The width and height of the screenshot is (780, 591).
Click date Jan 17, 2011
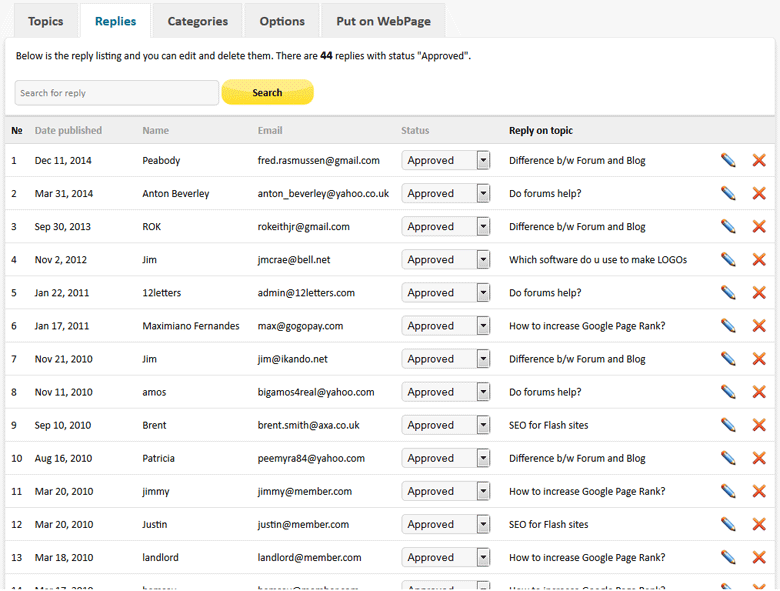click(62, 326)
